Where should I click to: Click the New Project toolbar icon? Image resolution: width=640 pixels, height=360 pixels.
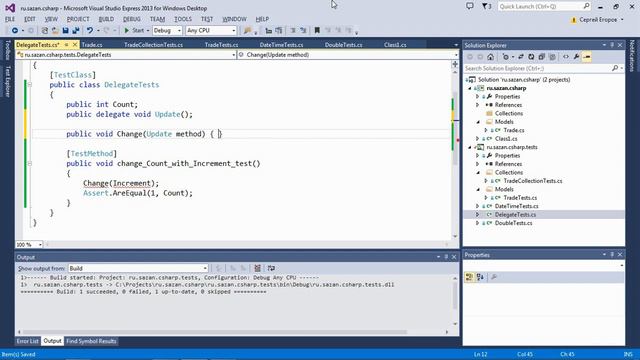point(45,31)
